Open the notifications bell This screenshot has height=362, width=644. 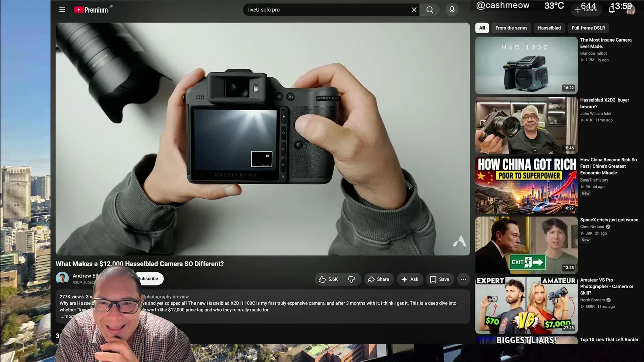point(612,9)
